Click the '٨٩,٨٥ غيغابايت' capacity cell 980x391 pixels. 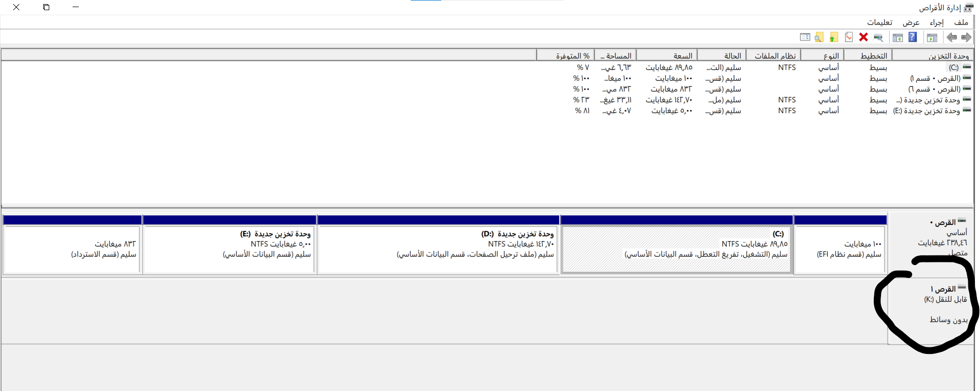(x=669, y=68)
